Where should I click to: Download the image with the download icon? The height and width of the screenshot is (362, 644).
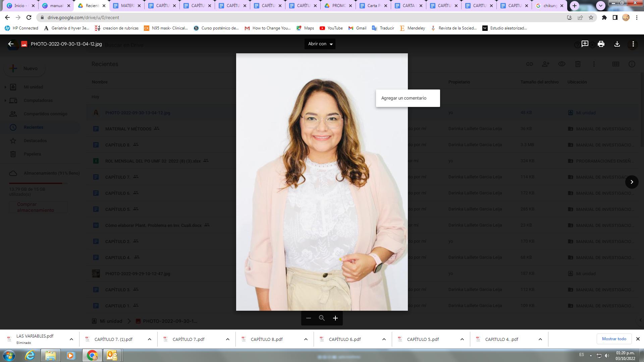pos(617,44)
